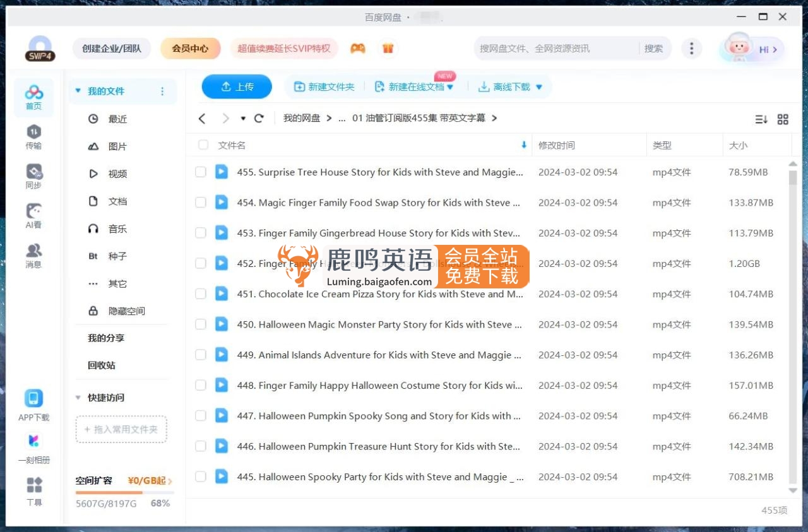The width and height of the screenshot is (808, 532).
Task: Open 最近 in the sidebar
Action: 117,119
